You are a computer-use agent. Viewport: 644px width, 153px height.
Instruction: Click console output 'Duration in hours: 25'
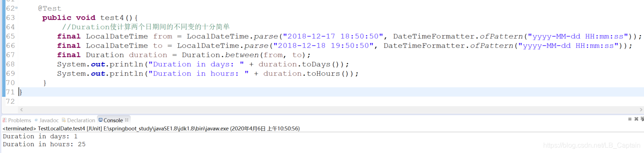click(x=44, y=144)
